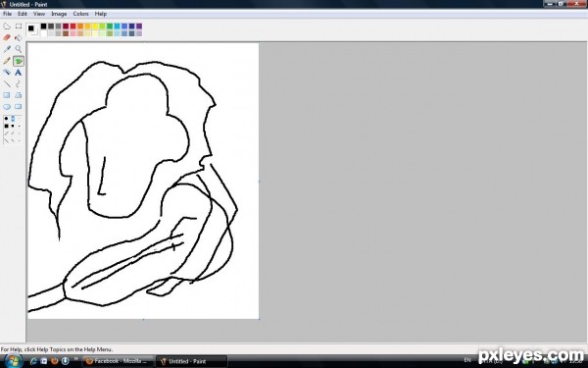This screenshot has width=588, height=368.
Task: Choose the Eraser tool
Action: click(x=7, y=37)
